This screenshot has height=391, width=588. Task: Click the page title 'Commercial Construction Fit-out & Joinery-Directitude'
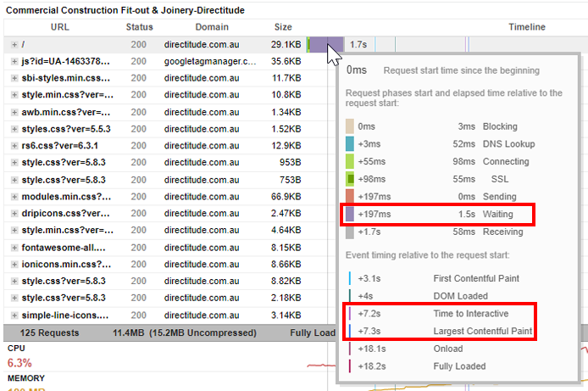coord(125,10)
